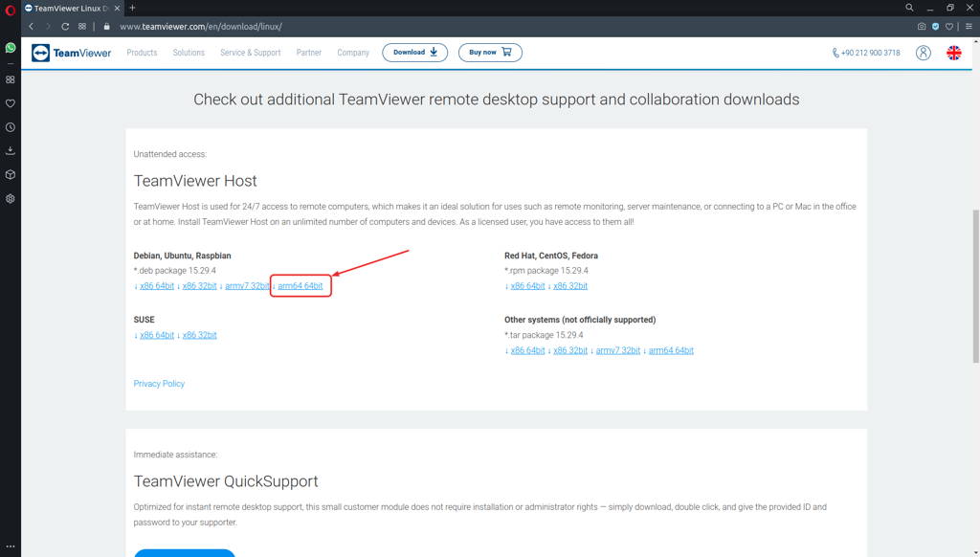
Task: Add page to bookmarks with address bar heart
Action: click(x=949, y=26)
